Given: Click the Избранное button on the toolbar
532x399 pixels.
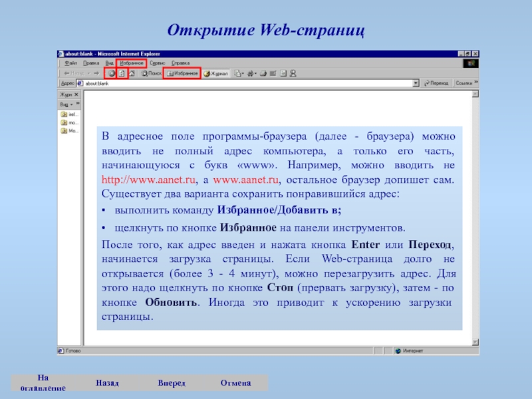Looking at the screenshot, I should 182,73.
